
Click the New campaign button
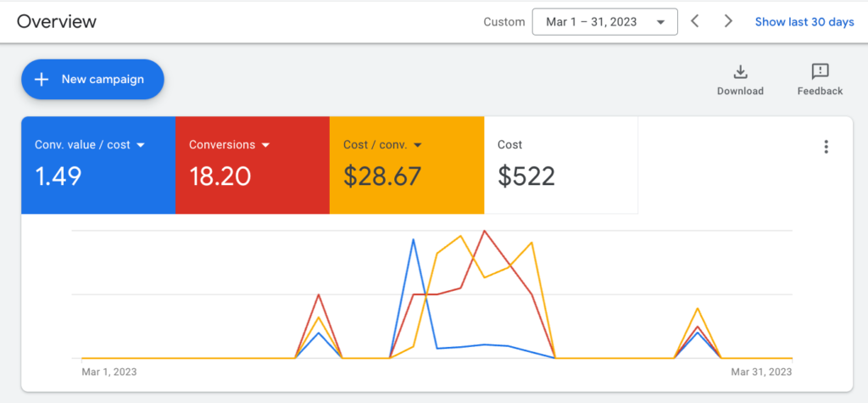coord(92,79)
